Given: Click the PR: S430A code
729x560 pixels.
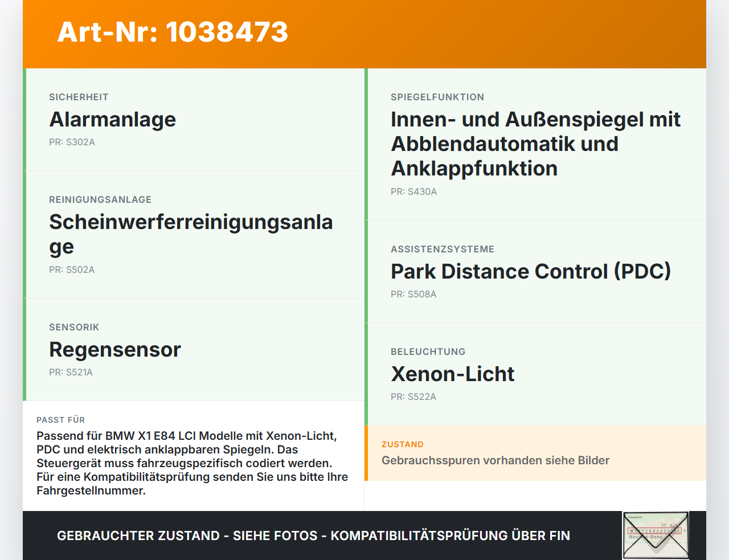Looking at the screenshot, I should click(x=413, y=192).
